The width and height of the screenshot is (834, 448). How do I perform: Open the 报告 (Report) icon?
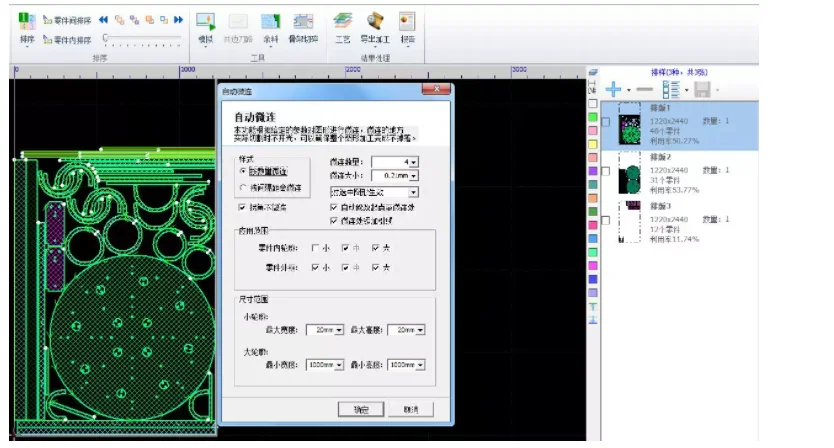click(407, 24)
